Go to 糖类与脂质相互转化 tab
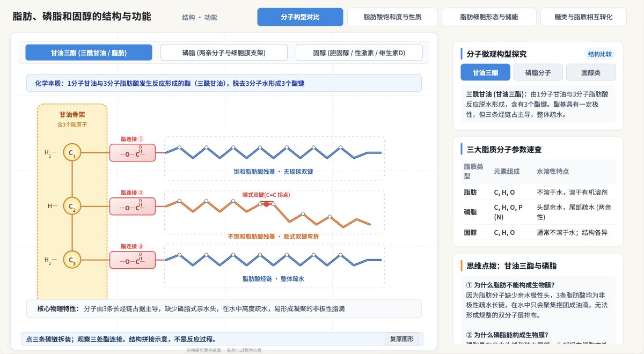The width and height of the screenshot is (644, 354). coord(583,17)
